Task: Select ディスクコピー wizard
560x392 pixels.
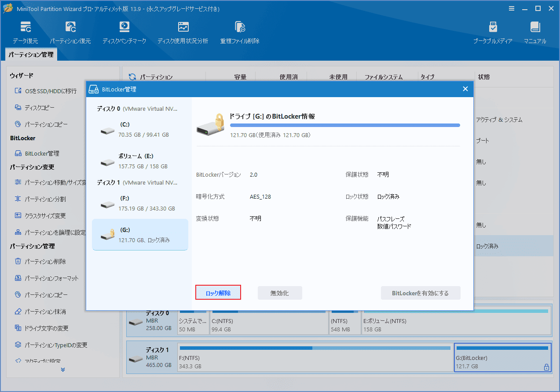Action: 35,108
